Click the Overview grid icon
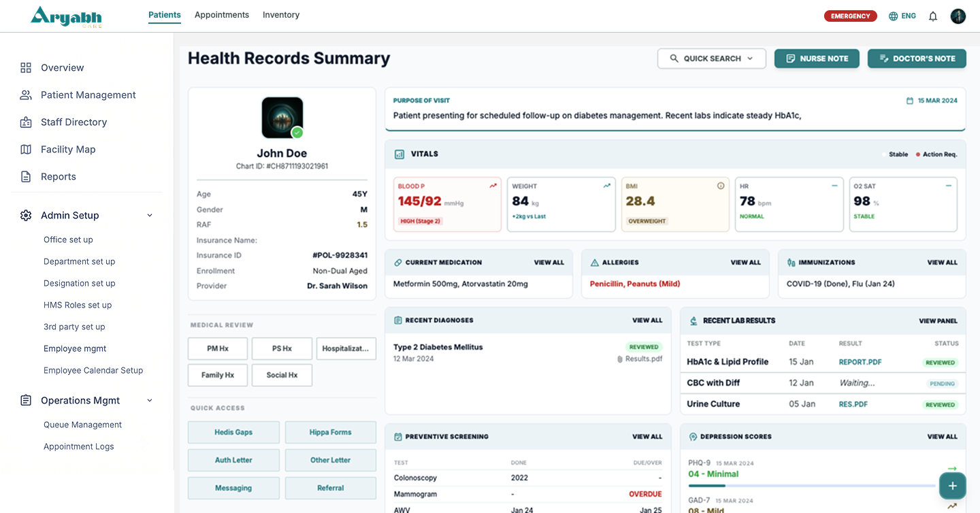Viewport: 980px width, 513px height. pyautogui.click(x=26, y=67)
